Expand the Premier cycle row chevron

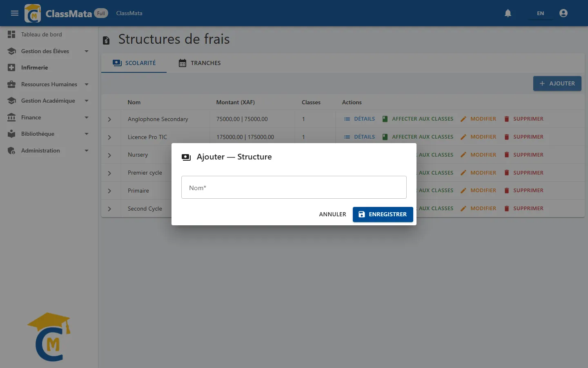click(109, 173)
